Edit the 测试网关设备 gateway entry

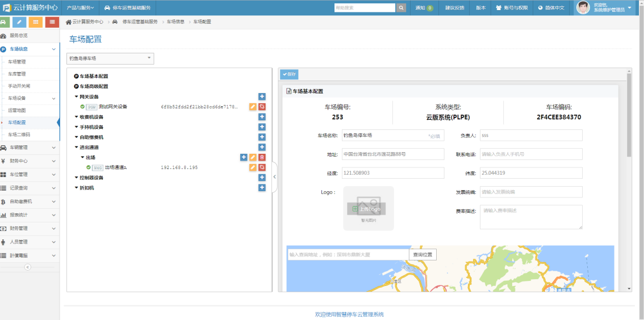pyautogui.click(x=253, y=107)
